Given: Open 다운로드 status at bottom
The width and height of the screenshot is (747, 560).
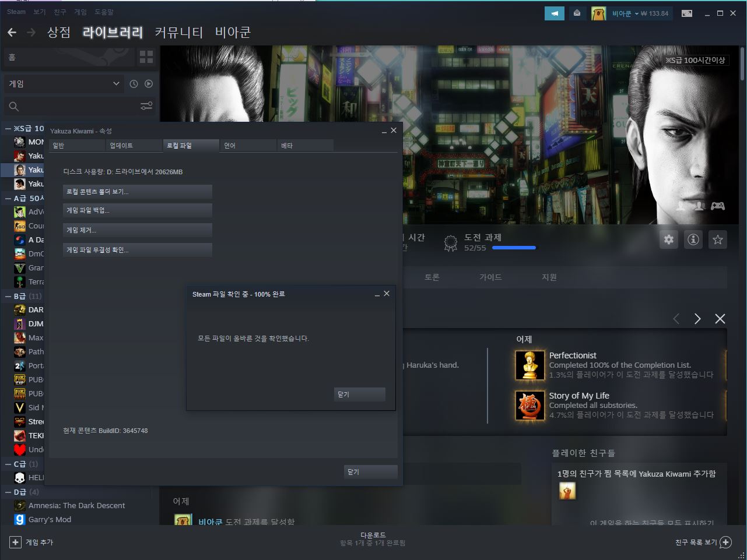Looking at the screenshot, I should click(373, 539).
